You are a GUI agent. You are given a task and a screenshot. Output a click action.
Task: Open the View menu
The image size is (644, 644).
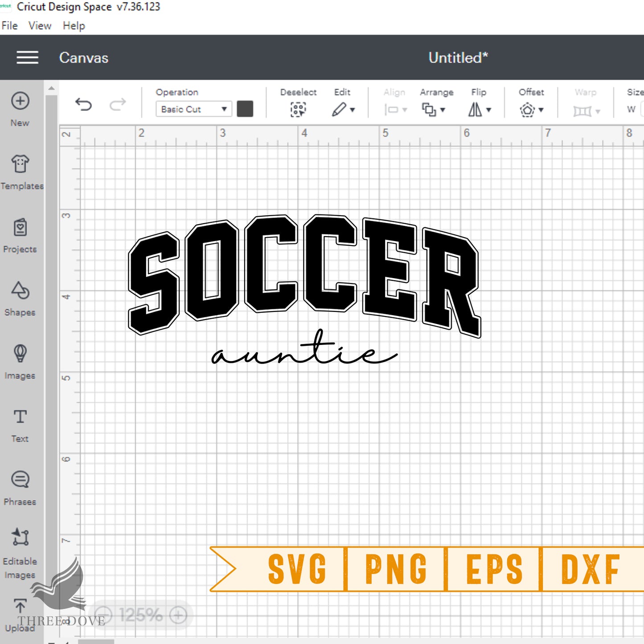pos(40,26)
